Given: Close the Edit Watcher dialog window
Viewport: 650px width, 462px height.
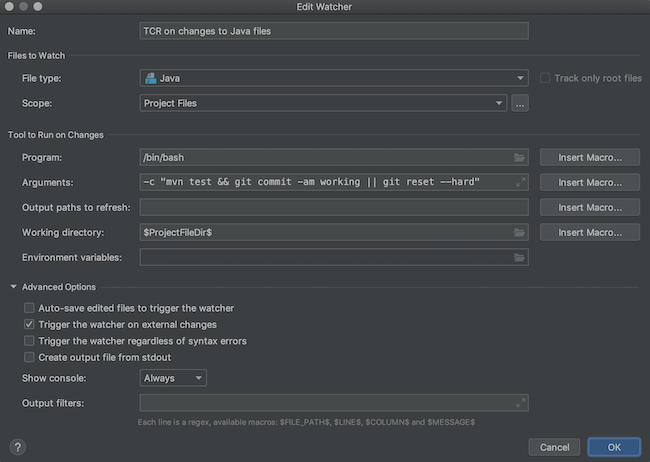Looking at the screenshot, I should pos(9,6).
